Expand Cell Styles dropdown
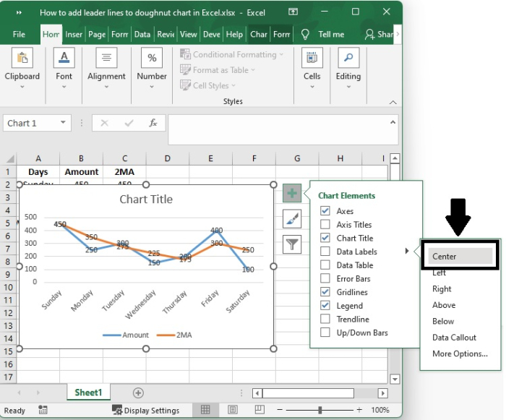 click(x=233, y=85)
